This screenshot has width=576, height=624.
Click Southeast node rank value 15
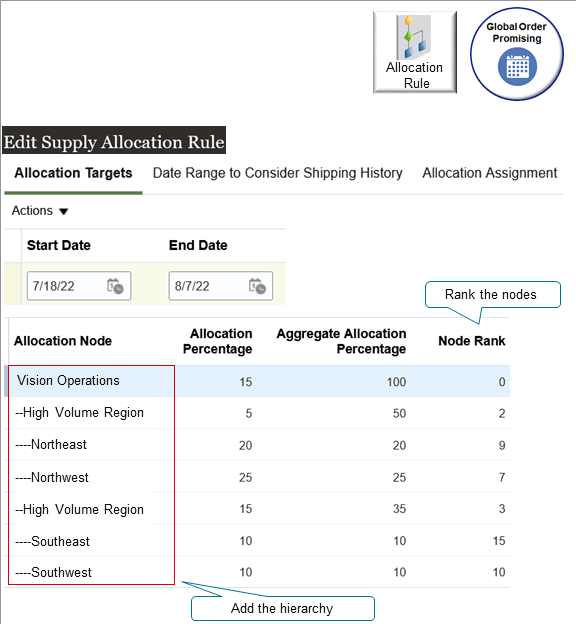[x=499, y=541]
